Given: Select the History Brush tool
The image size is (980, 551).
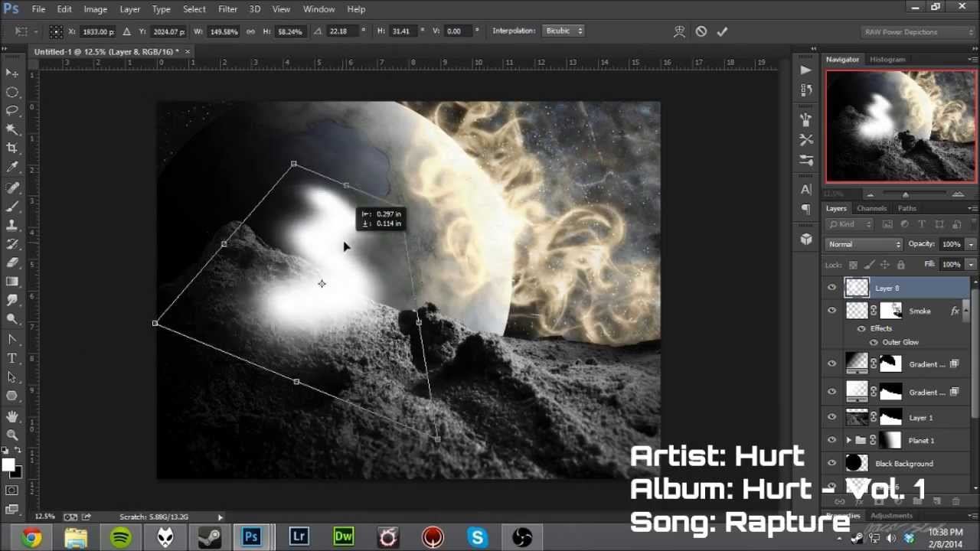Looking at the screenshot, I should [x=12, y=244].
